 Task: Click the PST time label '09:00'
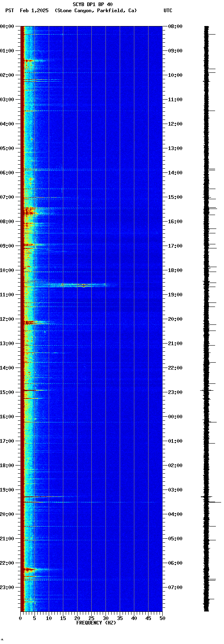point(7,246)
